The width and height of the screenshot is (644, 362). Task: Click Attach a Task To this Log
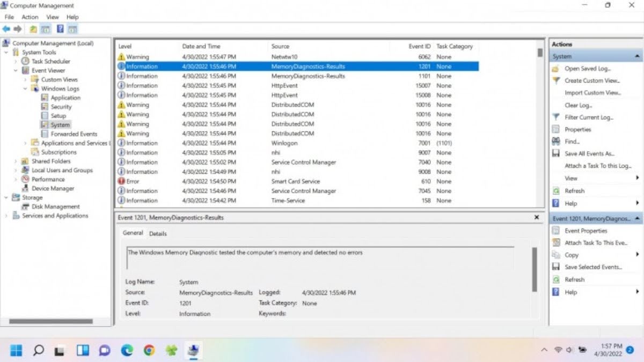pyautogui.click(x=598, y=166)
